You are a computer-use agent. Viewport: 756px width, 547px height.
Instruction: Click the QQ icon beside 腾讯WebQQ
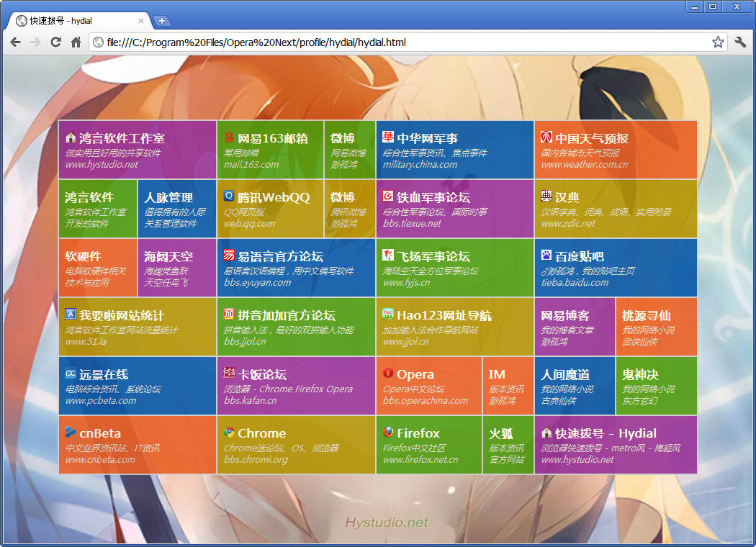[x=229, y=196]
